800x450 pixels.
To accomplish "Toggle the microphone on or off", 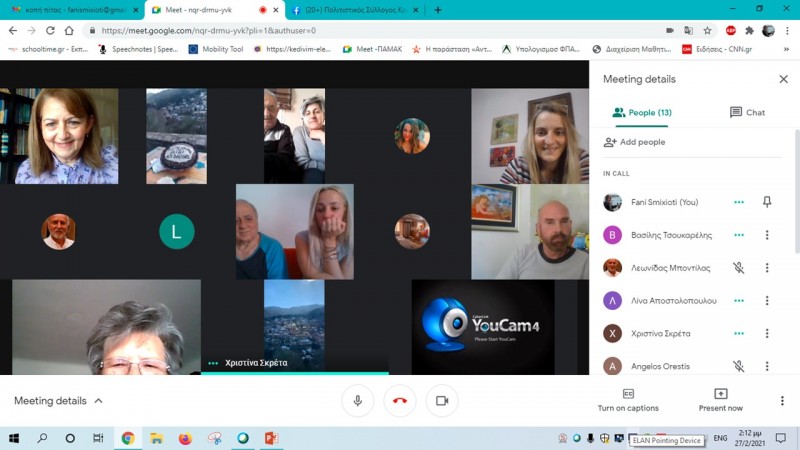I will pos(357,401).
